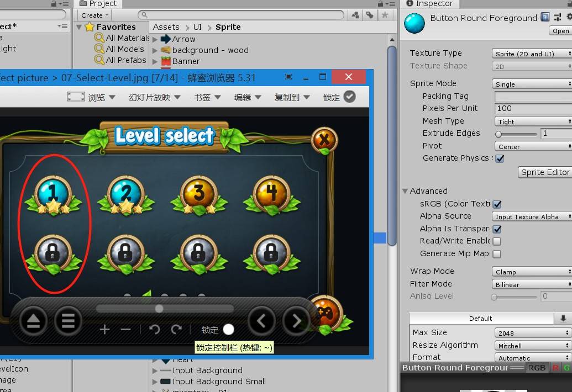The height and width of the screenshot is (392, 572).
Task: Open the Create dropdown button
Action: [95, 15]
